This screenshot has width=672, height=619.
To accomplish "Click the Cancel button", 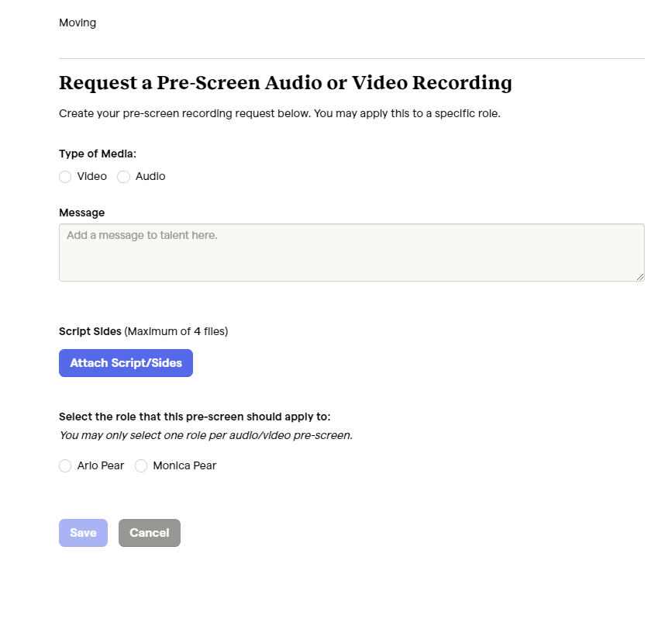I will coord(150,532).
